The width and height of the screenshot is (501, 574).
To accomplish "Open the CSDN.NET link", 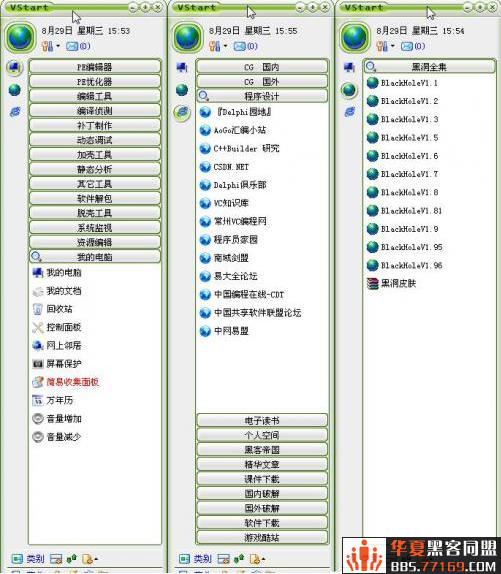I will coord(224,167).
